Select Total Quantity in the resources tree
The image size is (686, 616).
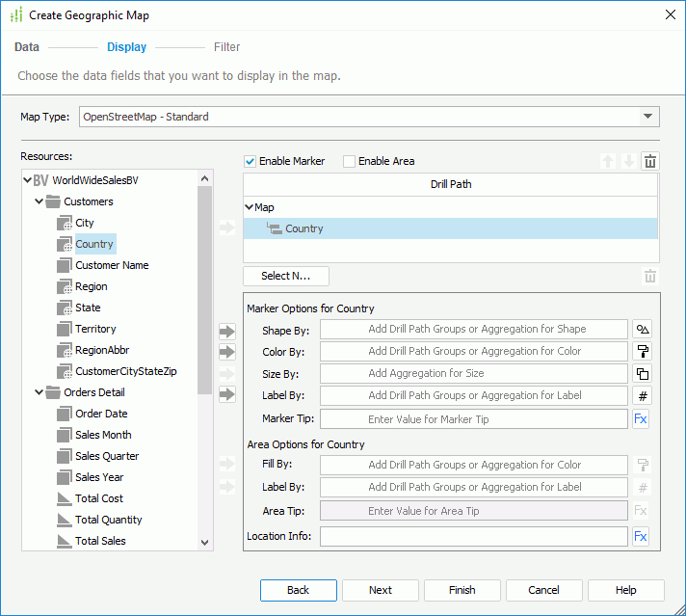coord(109,520)
